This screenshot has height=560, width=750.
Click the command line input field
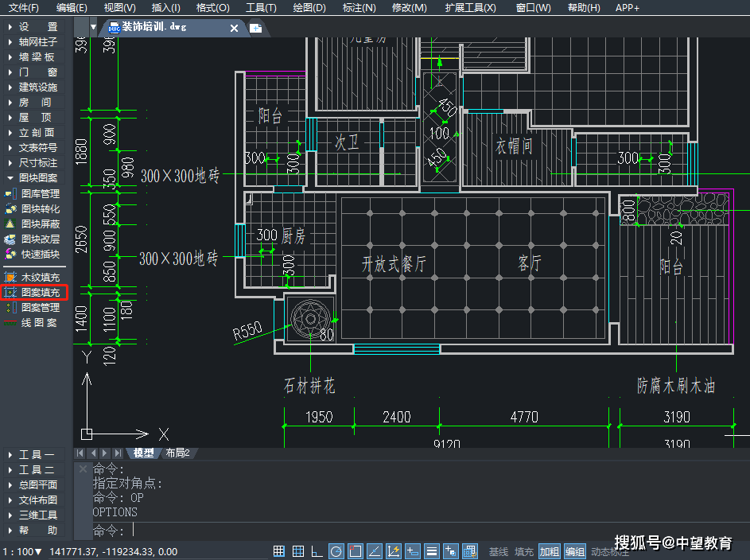click(398, 531)
